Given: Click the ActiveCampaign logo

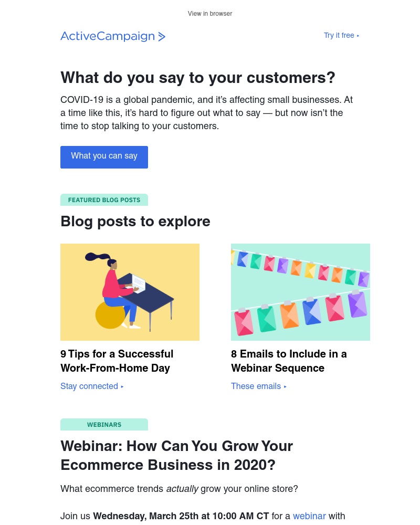Looking at the screenshot, I should click(113, 36).
